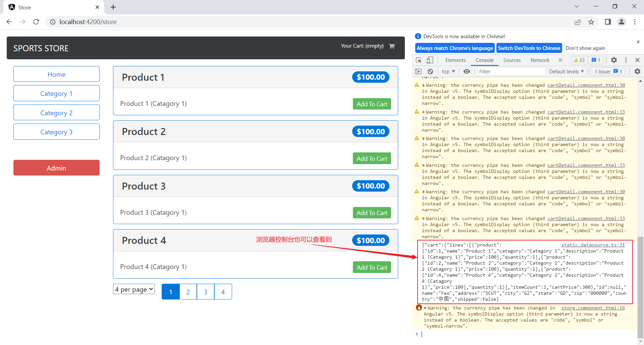Dismiss the DevTools language notification
644x345 pixels.
(638, 42)
